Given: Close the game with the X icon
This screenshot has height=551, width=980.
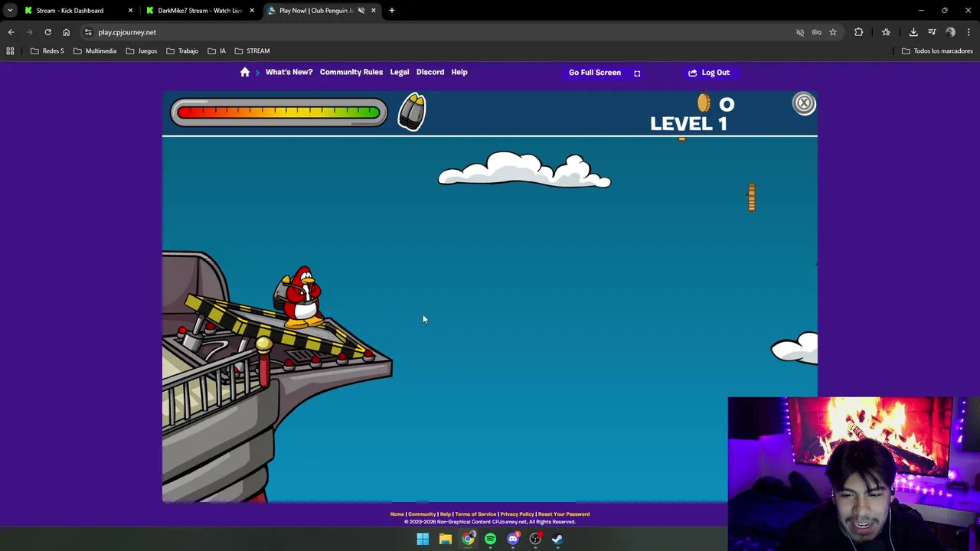Looking at the screenshot, I should 804,103.
